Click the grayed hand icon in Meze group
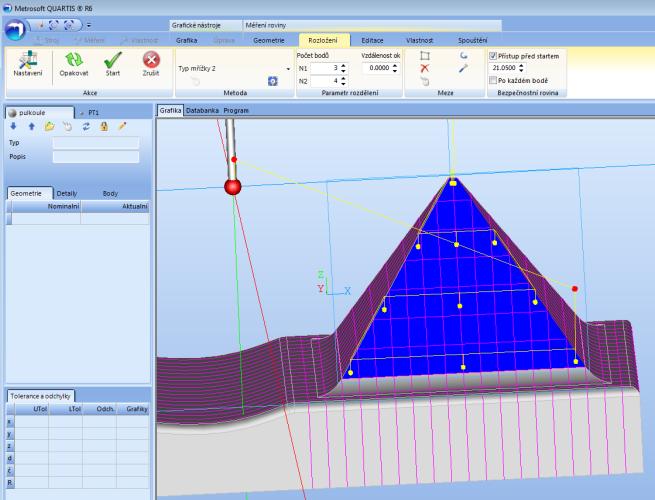The height and width of the screenshot is (500, 655). pyautogui.click(x=425, y=81)
